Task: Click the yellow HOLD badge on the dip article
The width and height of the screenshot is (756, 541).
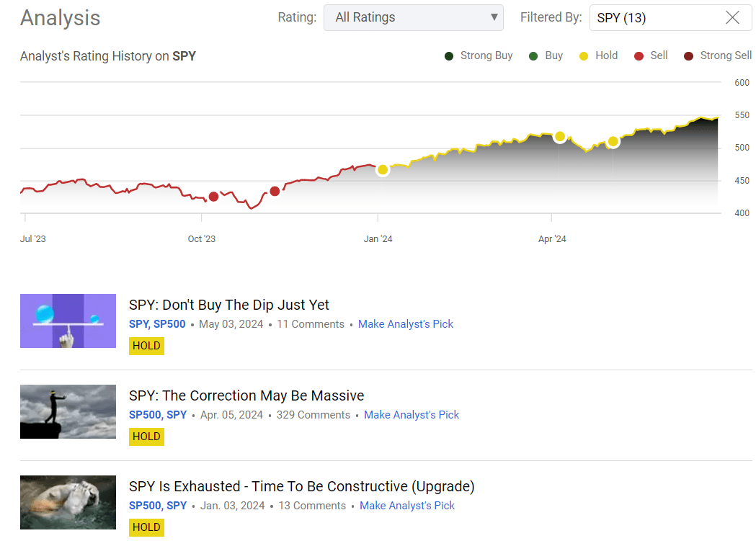Action: pyautogui.click(x=146, y=346)
